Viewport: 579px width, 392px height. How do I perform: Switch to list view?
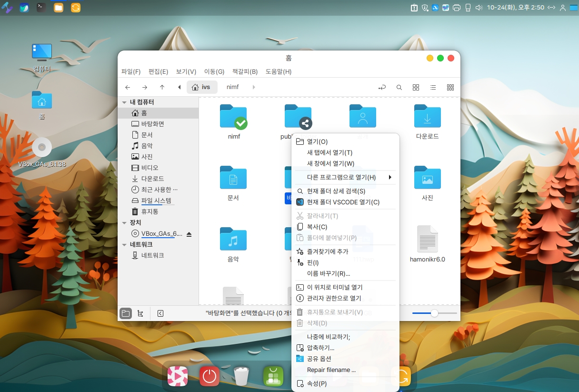tap(433, 88)
